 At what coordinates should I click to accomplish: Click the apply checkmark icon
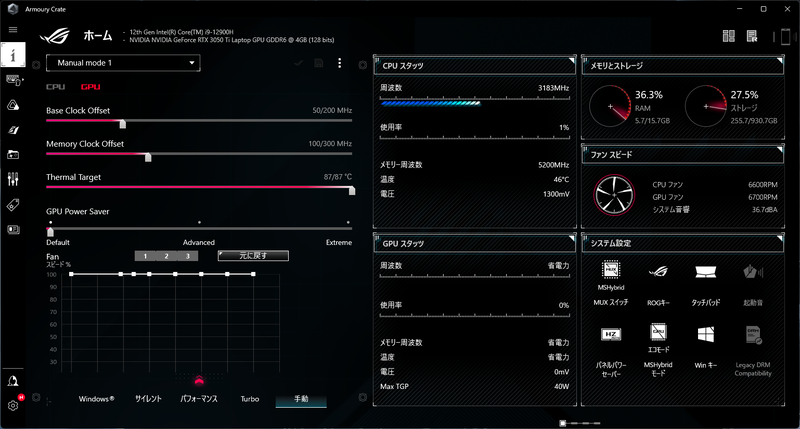point(298,63)
